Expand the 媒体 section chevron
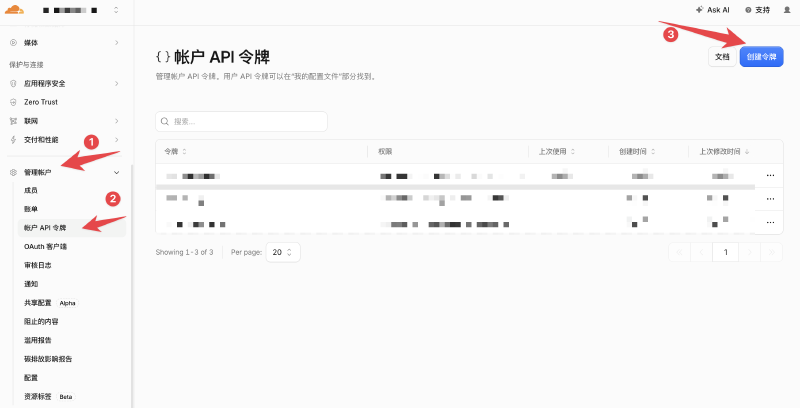 click(x=116, y=42)
